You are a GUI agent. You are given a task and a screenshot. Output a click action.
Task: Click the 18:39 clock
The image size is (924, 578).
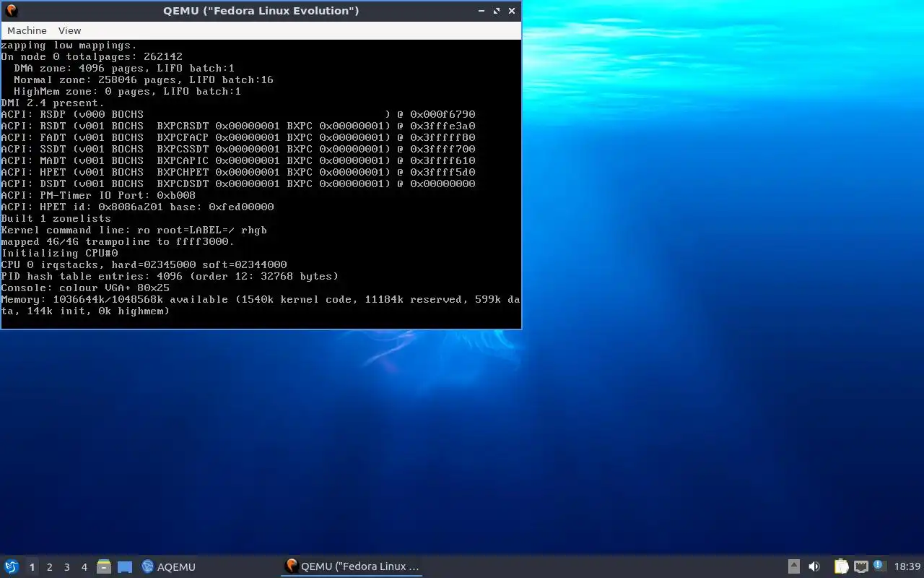click(x=907, y=567)
